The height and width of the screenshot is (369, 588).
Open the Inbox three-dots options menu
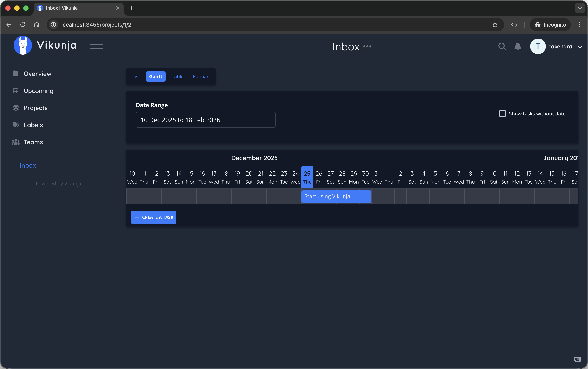pyautogui.click(x=367, y=46)
